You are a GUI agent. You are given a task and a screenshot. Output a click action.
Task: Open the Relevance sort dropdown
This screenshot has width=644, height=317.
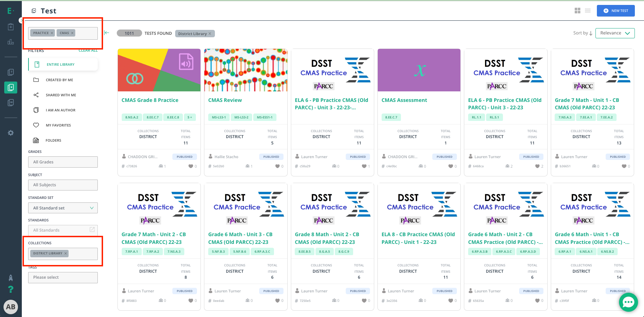tap(615, 33)
